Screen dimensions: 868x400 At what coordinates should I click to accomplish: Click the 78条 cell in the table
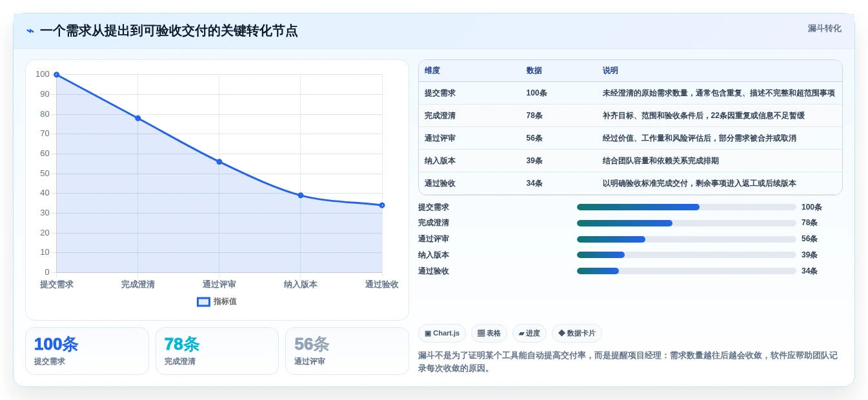tap(534, 115)
